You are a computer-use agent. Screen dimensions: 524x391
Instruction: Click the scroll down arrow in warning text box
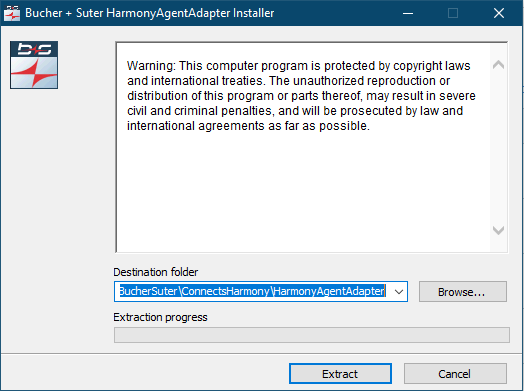coord(499,230)
